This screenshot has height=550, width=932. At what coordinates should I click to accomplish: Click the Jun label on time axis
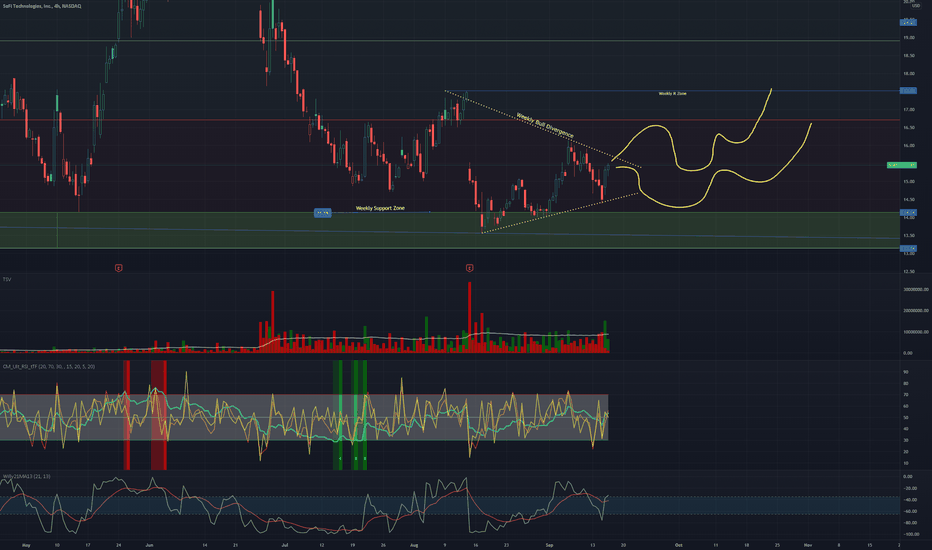[x=149, y=545]
